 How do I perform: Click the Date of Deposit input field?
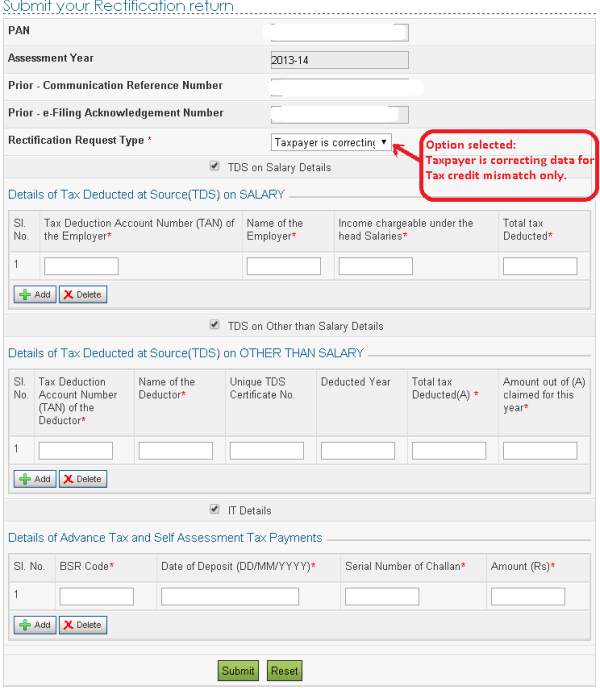point(230,597)
